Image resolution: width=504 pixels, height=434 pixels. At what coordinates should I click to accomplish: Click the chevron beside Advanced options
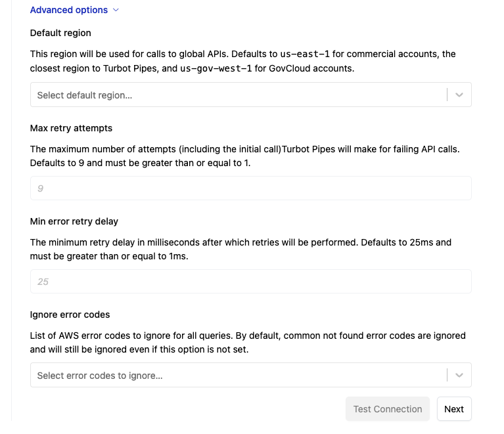116,10
